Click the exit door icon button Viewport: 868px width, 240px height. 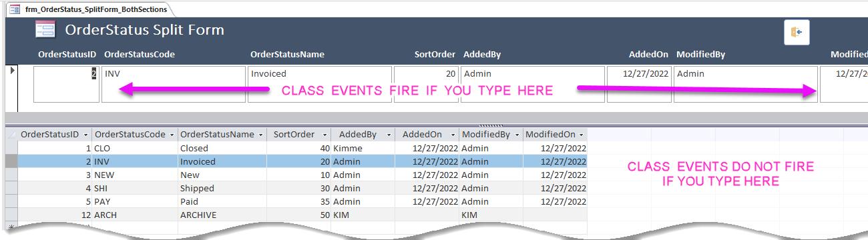coord(797,32)
